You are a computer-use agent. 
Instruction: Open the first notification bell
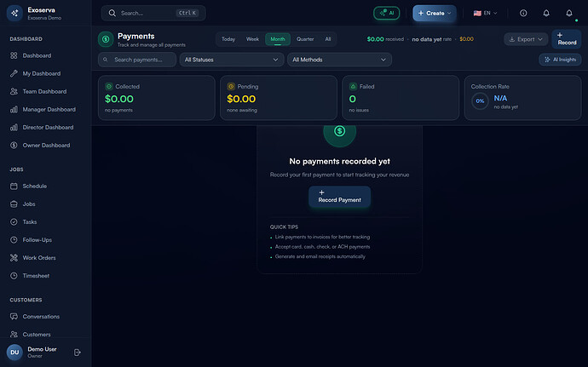[546, 13]
